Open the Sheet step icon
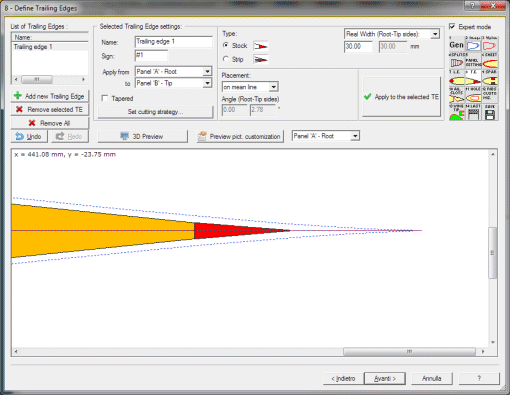 pos(490,61)
